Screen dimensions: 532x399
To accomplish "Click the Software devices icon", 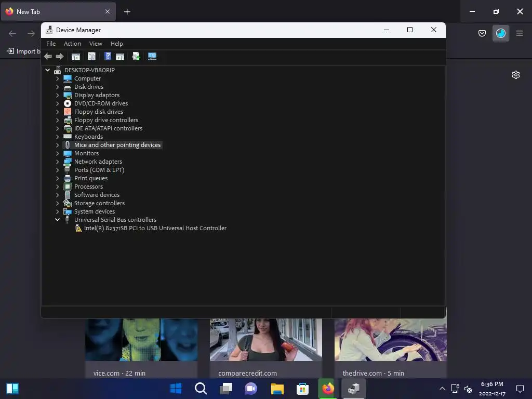I will coord(68,195).
